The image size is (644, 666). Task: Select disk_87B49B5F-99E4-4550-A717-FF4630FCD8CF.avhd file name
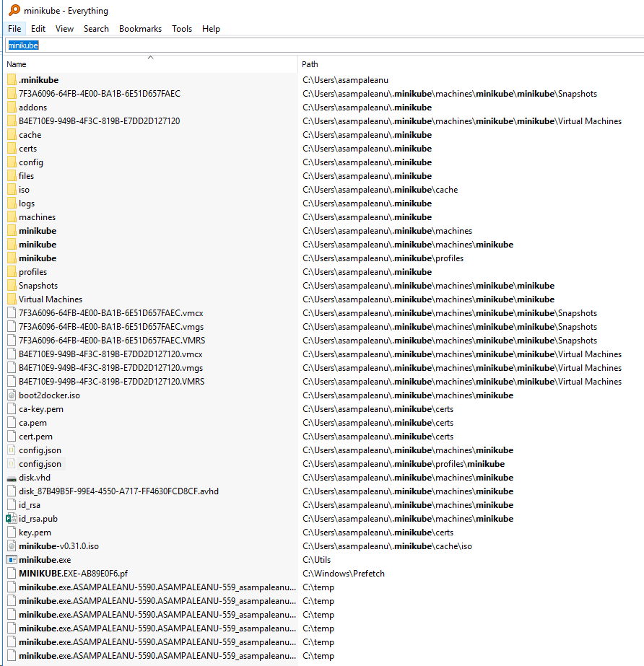point(118,491)
